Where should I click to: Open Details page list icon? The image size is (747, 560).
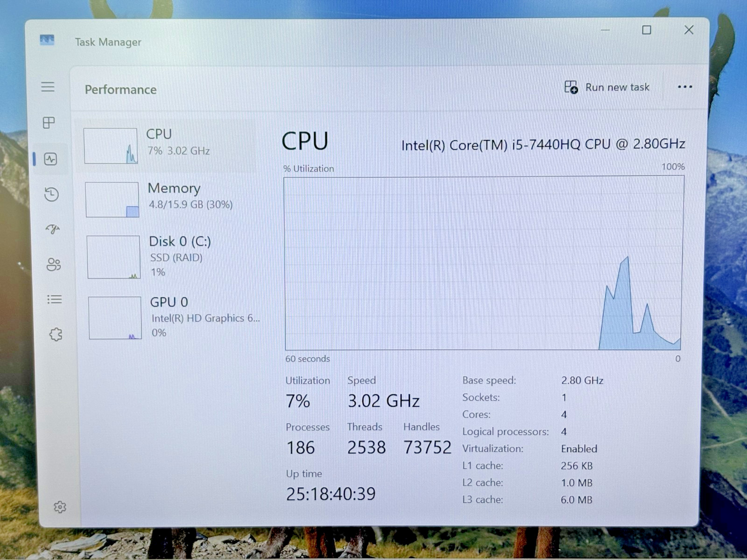click(x=55, y=299)
